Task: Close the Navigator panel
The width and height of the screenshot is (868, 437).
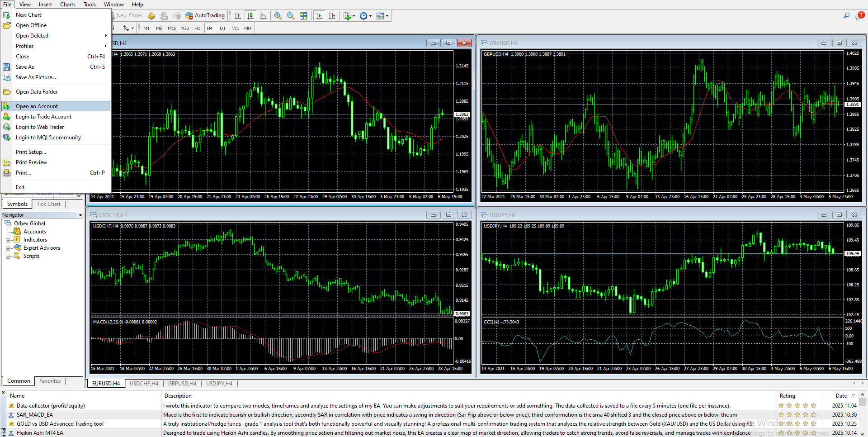Action: pyautogui.click(x=80, y=215)
